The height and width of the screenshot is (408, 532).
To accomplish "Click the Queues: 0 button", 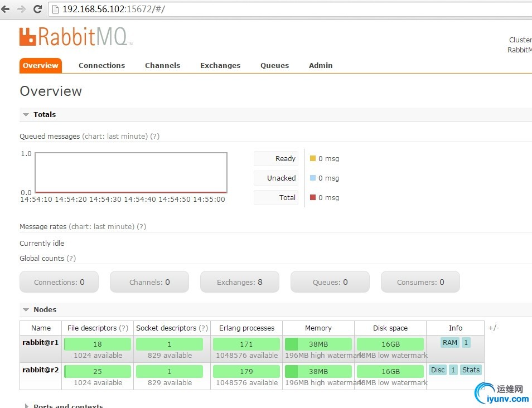I will click(330, 282).
